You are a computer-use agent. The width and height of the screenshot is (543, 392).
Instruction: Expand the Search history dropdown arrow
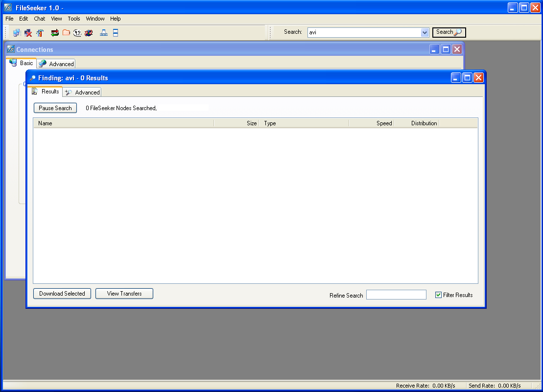(425, 32)
